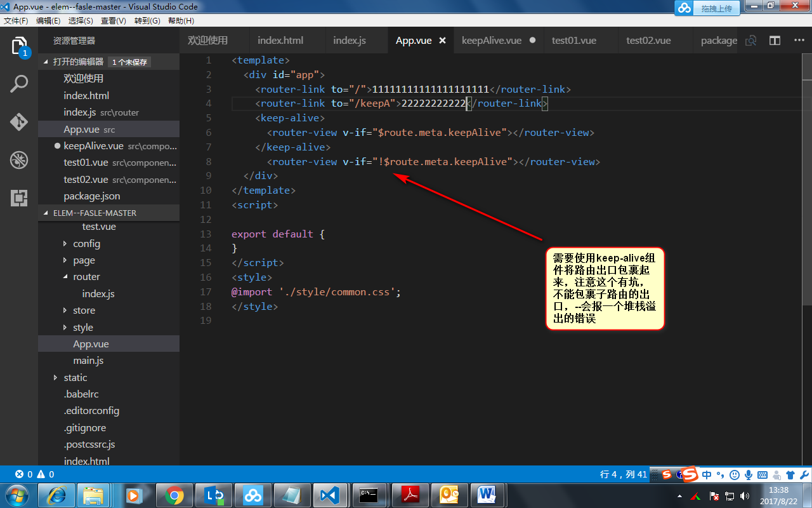Click the Sogou soft keyboard icon
The image size is (812, 508).
tap(762, 474)
